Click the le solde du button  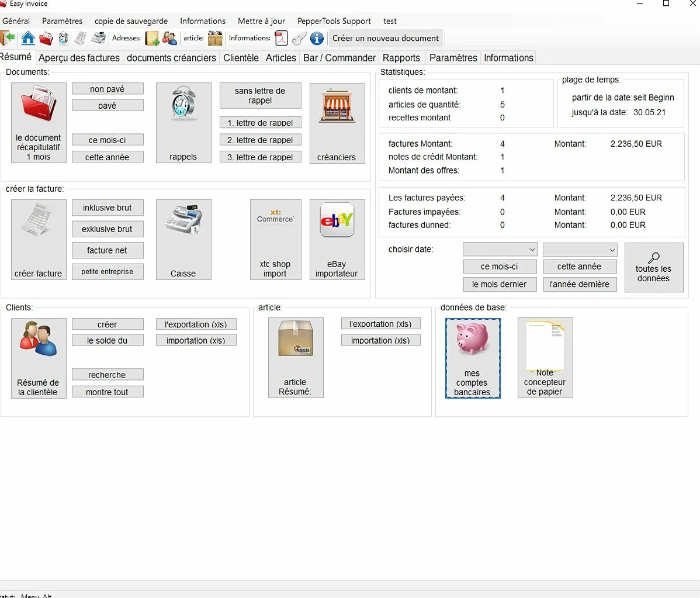[108, 340]
